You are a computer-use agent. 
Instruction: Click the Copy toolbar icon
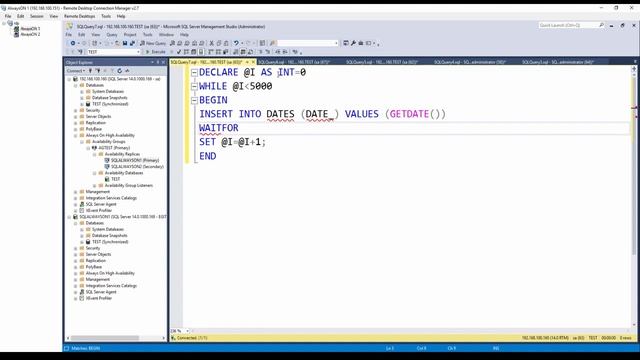tap(219, 43)
